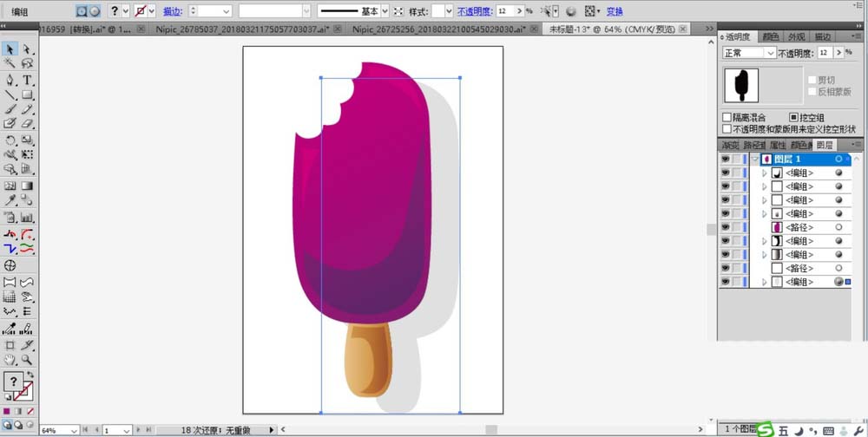
Task: Select the Symbol Sprayer tool
Action: coord(10,218)
